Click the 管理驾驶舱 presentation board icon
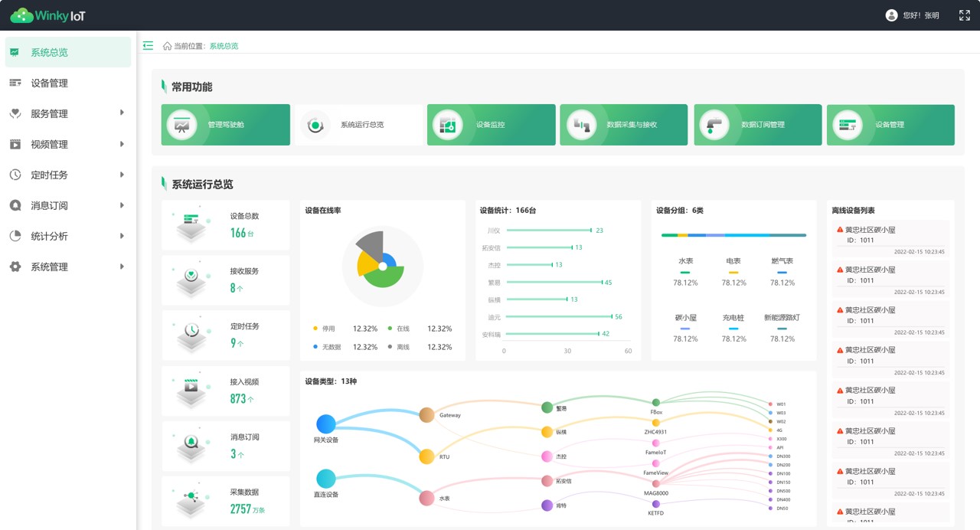The height and width of the screenshot is (530, 980). [181, 125]
